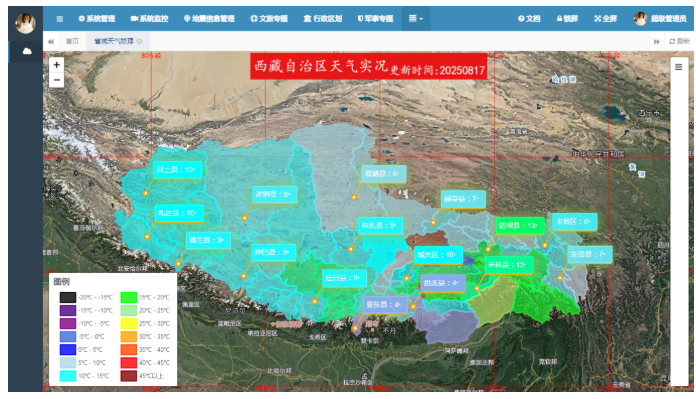Viewport: 696px width, 399px height.
Task: Click the 左贡县 weather label
Action: click(589, 254)
